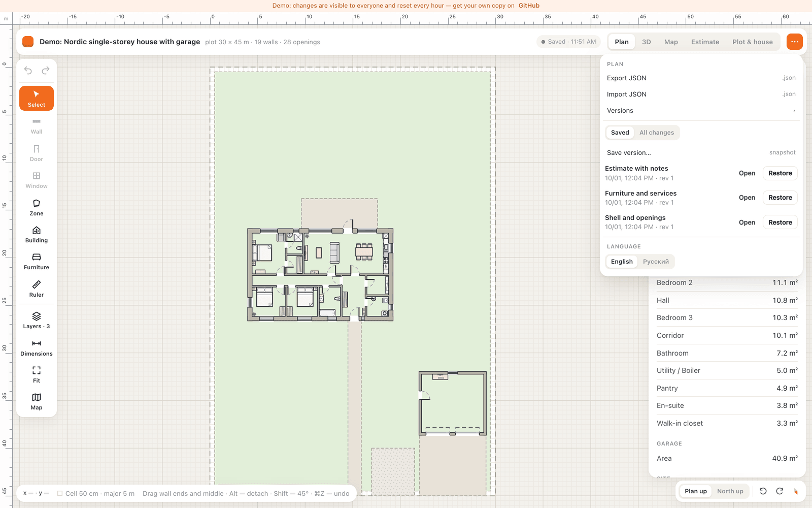Collapse the Versions menu row
812x508 pixels.
(701, 111)
